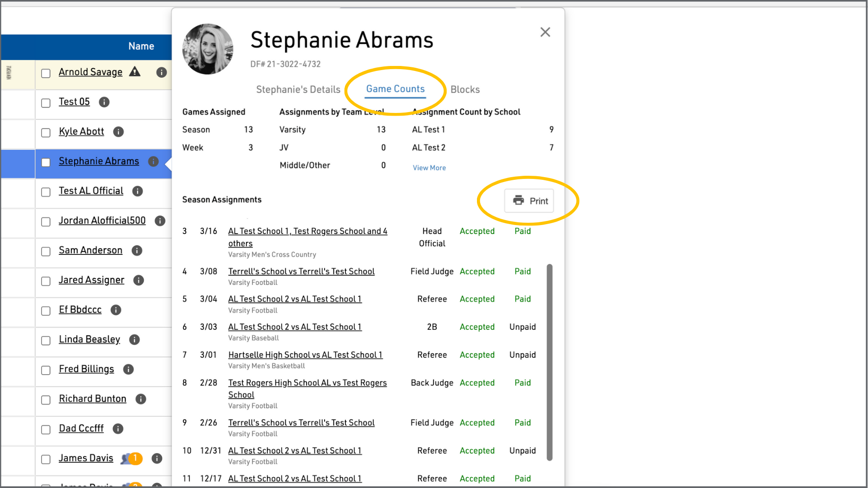This screenshot has width=868, height=488.
Task: Click info icon next to Linda Beasley
Action: click(134, 339)
